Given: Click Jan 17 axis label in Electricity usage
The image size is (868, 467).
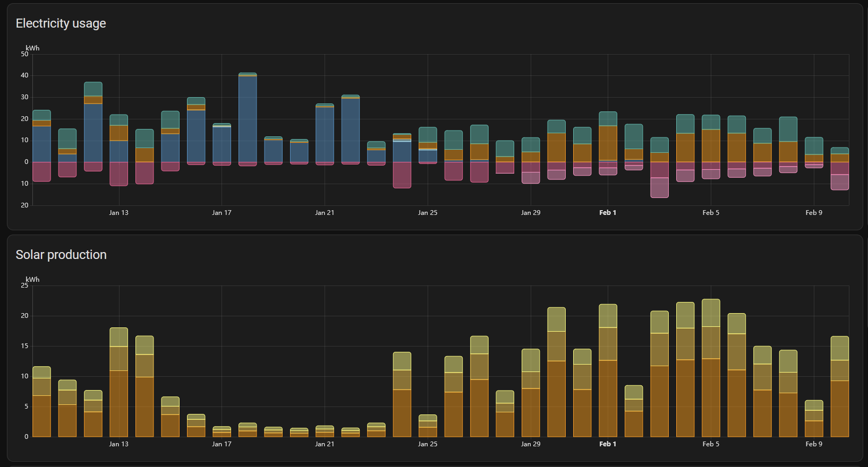Looking at the screenshot, I should (x=222, y=213).
